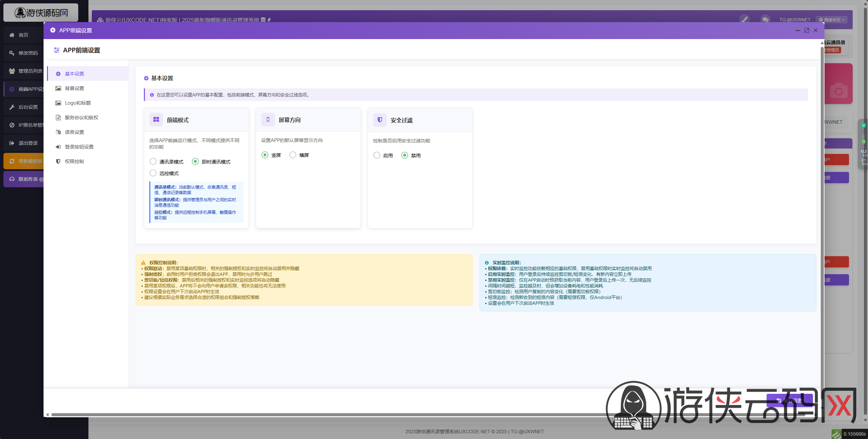Open the 简体中文 language dropdown
Screen dimensions: 868x439
click(x=831, y=20)
